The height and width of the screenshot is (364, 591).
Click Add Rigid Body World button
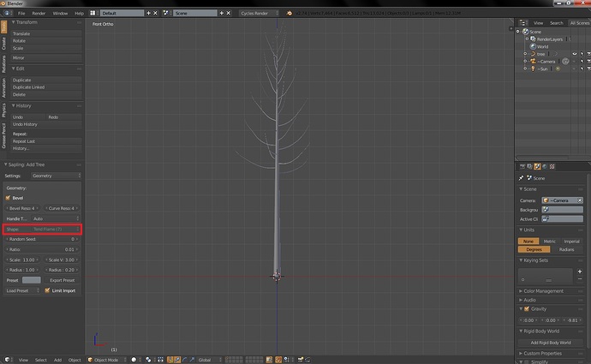tap(550, 343)
